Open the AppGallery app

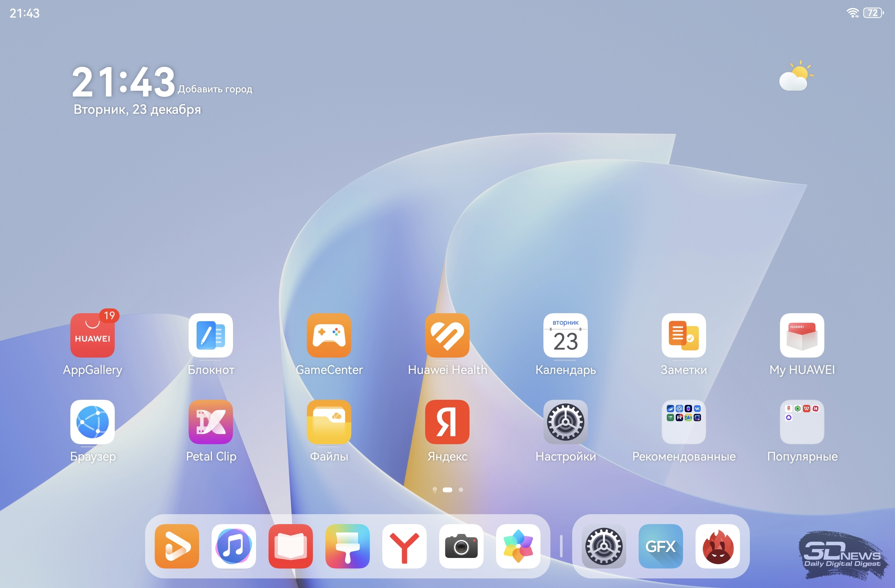92,335
